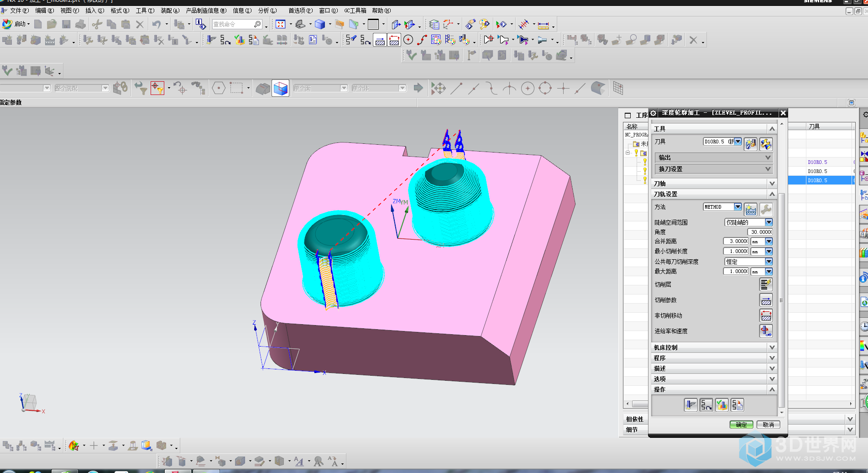Image resolution: width=868 pixels, height=473 pixels.
Task: Click the edit/display tool icon in dialog
Action: (766, 144)
